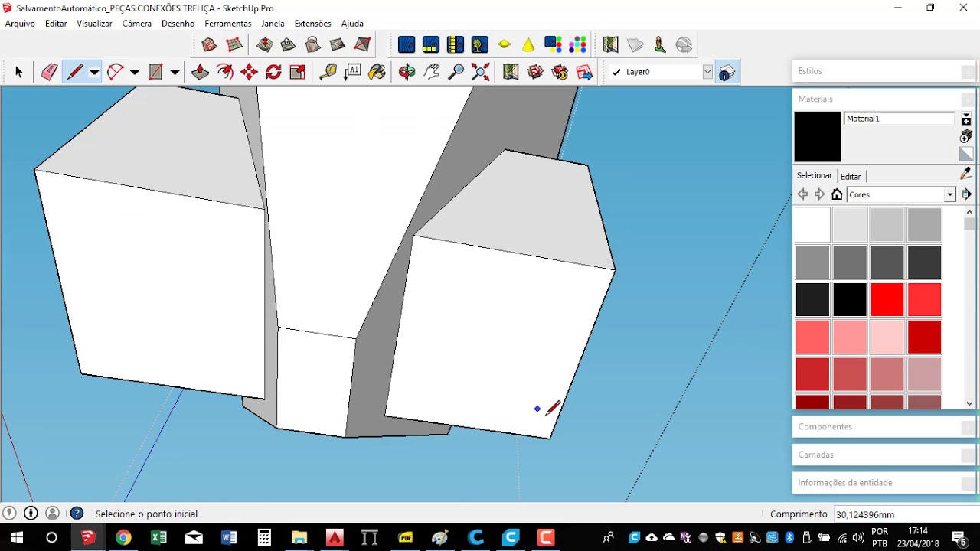This screenshot has height=551, width=980.
Task: Pick the Eraser tool
Action: pyautogui.click(x=49, y=72)
